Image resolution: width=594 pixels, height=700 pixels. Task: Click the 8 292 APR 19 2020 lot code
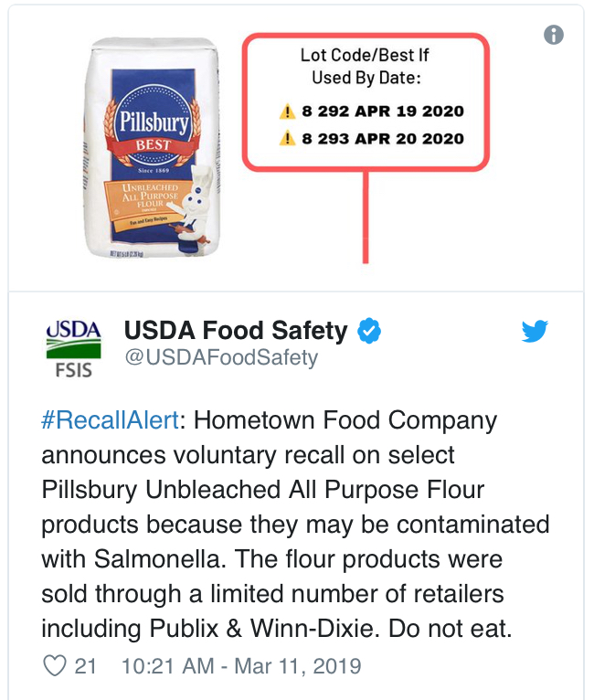[383, 111]
